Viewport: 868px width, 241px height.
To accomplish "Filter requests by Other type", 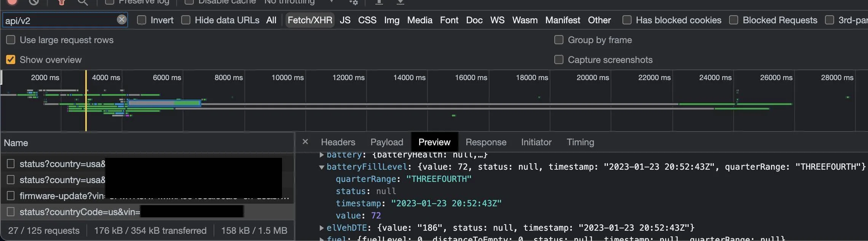I will [x=599, y=20].
